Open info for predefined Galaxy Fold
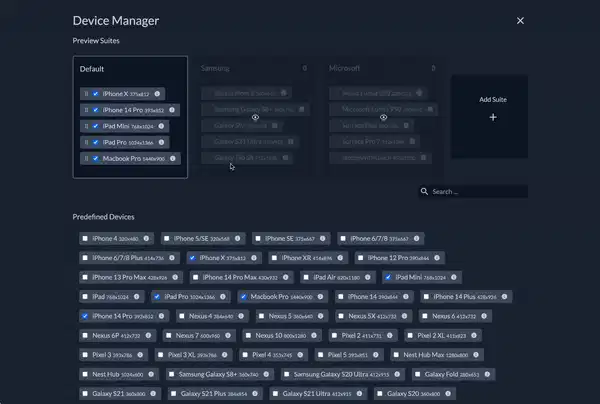The image size is (600, 404). click(x=487, y=374)
